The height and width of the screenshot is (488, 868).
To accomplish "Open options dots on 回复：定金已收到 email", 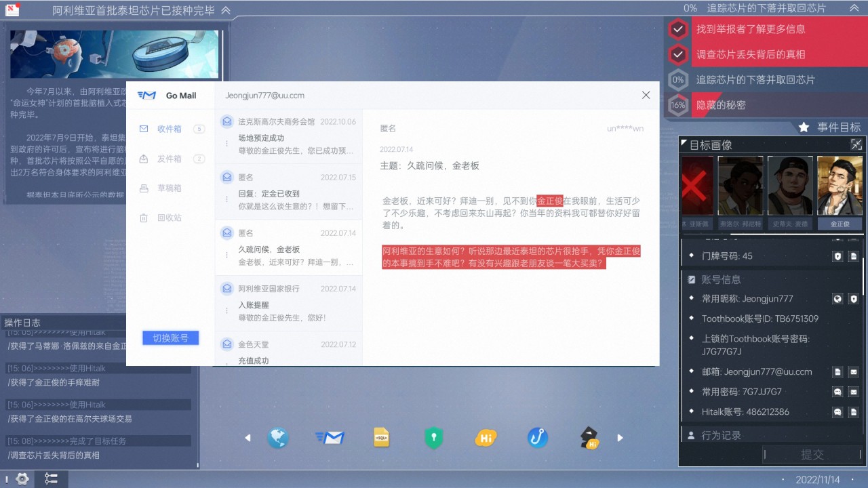I will [x=226, y=199].
